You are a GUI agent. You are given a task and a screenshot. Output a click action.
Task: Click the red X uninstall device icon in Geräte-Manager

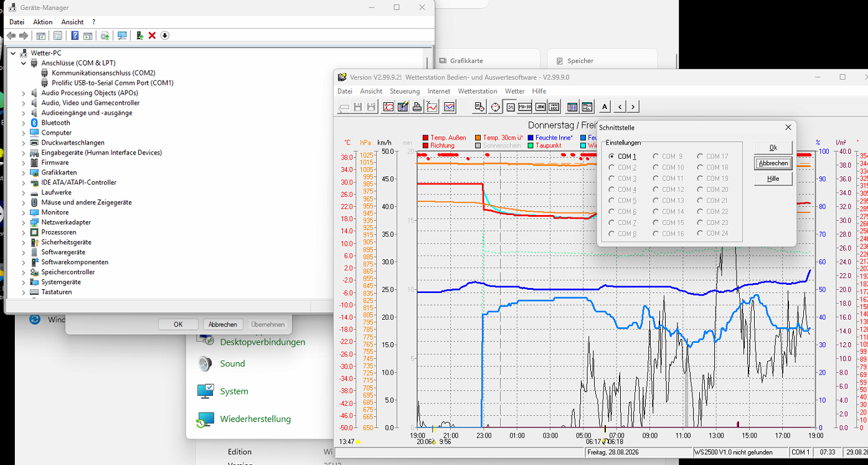coord(152,36)
